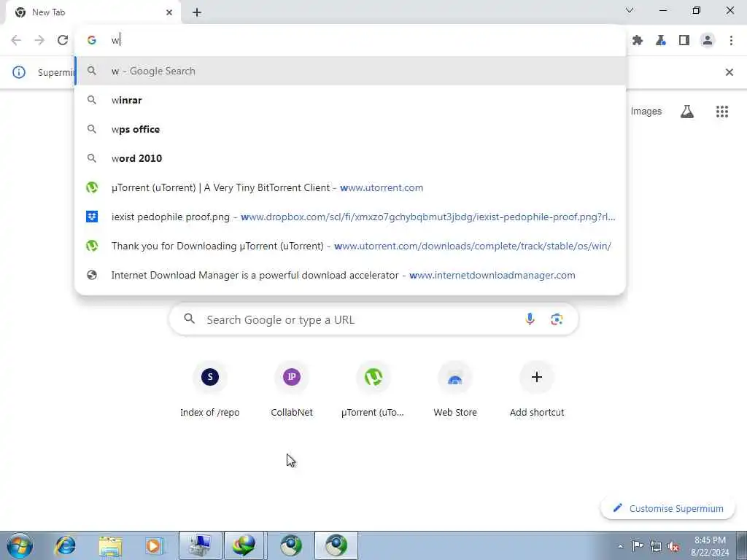Open the Google apps grid
The width and height of the screenshot is (747, 560).
(722, 112)
